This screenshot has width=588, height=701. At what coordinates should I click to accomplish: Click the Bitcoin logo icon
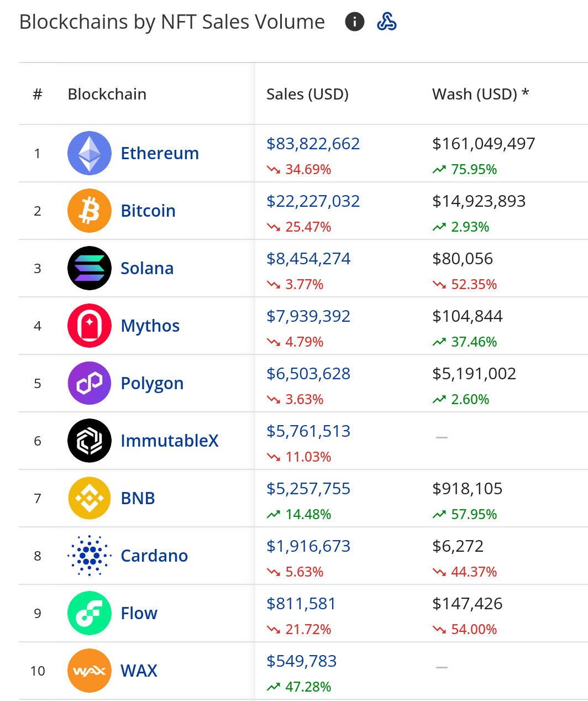point(90,211)
